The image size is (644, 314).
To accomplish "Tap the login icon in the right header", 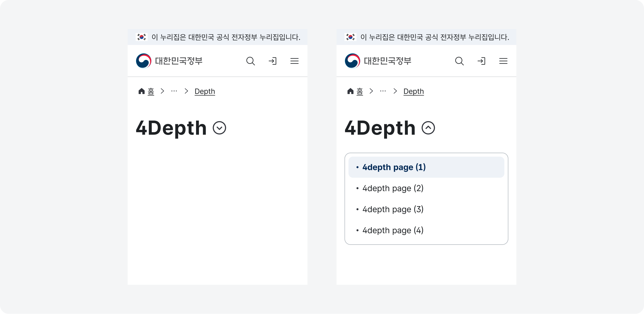I will pos(481,61).
